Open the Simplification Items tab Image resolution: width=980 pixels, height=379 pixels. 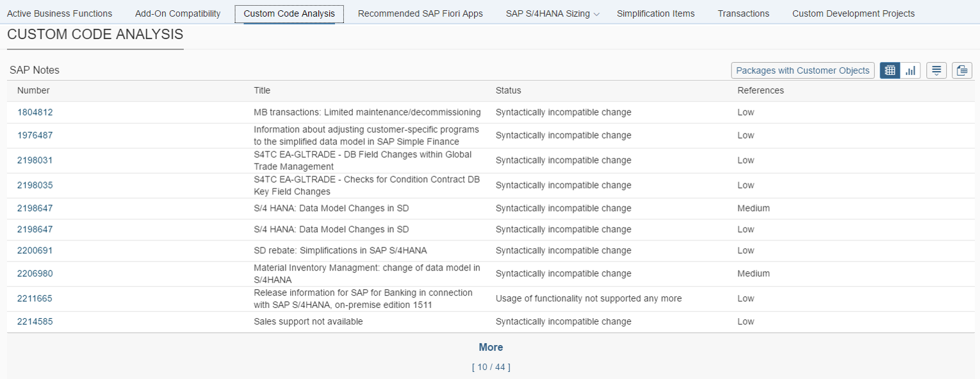click(x=655, y=13)
